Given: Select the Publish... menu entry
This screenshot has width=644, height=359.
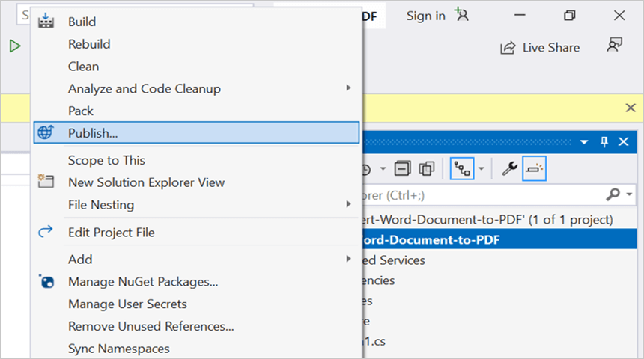Looking at the screenshot, I should [196, 132].
